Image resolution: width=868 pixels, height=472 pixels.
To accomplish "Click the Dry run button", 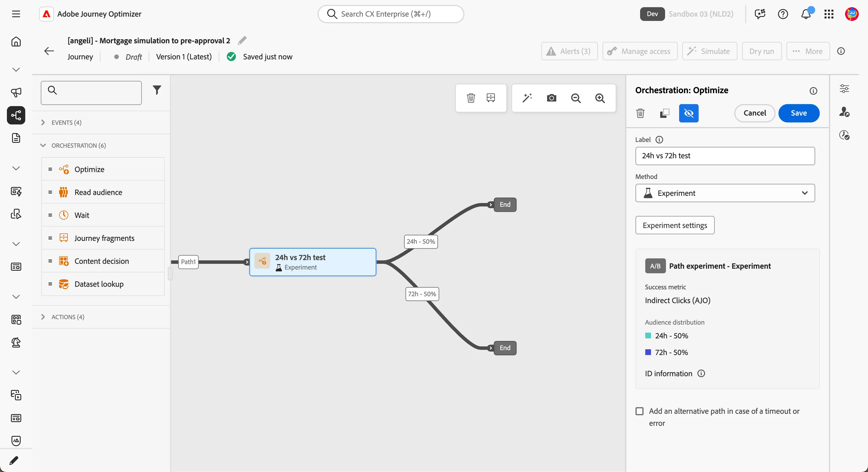I will 762,51.
